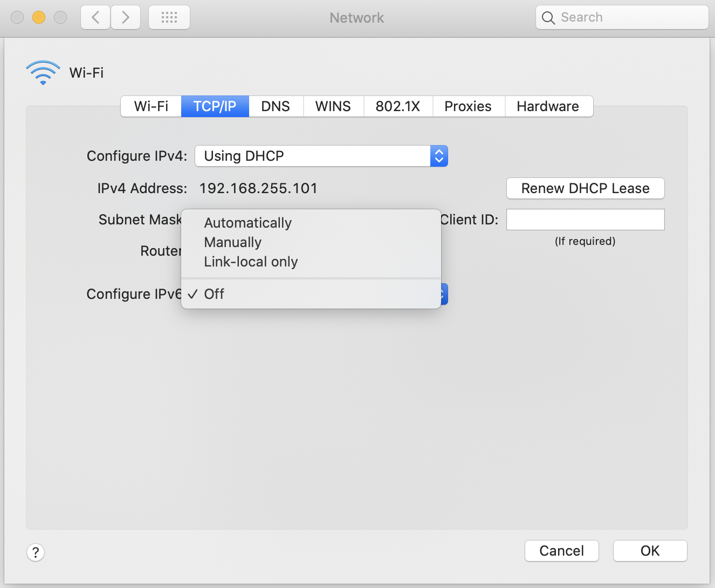Switch to the WINS tab

333,106
